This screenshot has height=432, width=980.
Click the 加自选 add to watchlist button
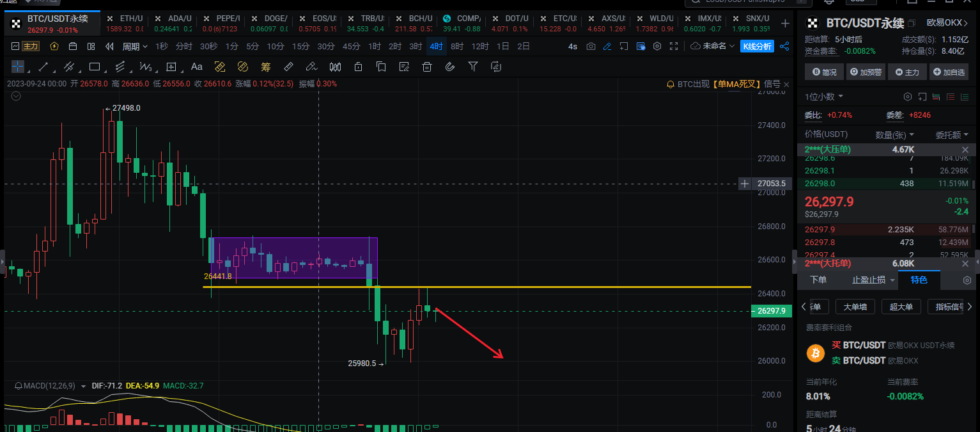click(x=949, y=72)
